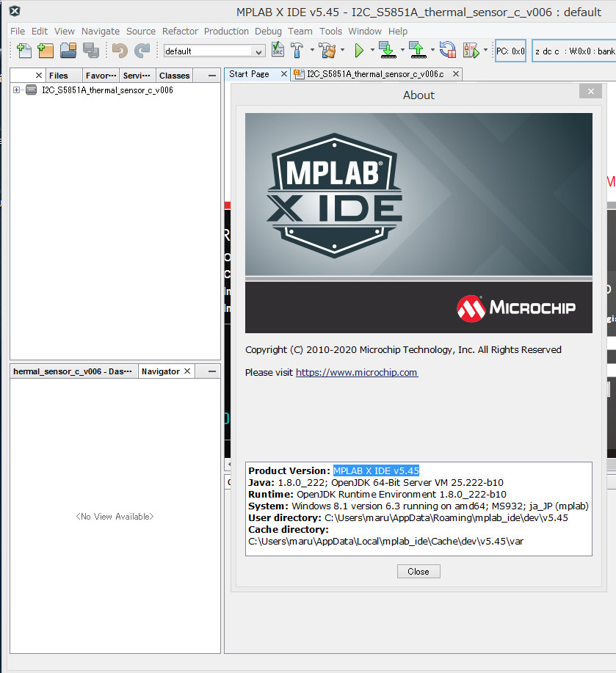
Task: Open the dropdown arrow beside the Run icon
Action: tap(372, 50)
